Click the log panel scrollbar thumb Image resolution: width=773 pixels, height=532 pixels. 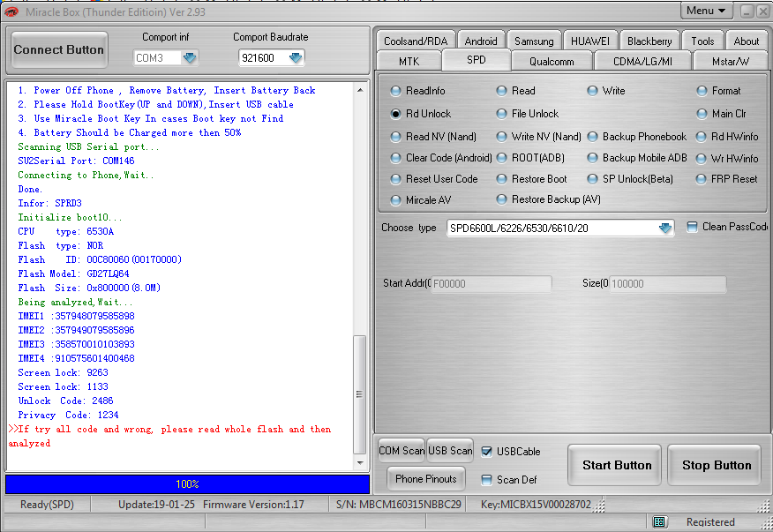point(360,394)
